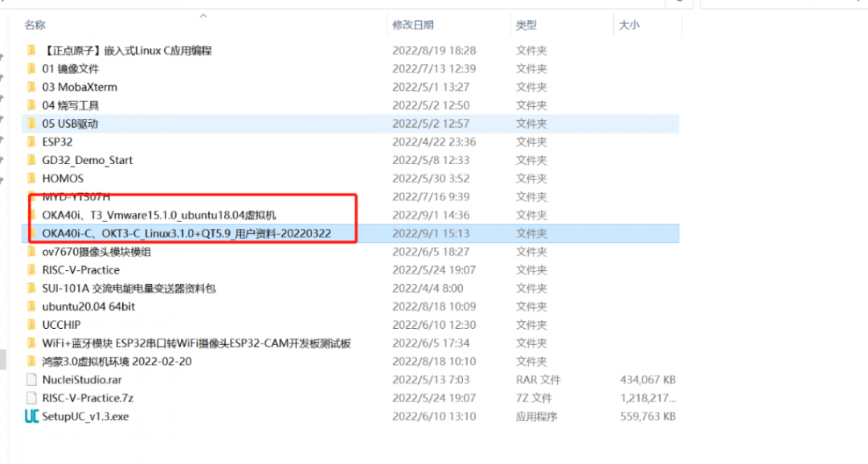Select 【正点原子】嵌入式Linux C应用编程 folder name
Viewport: 868px width, 464px height.
pyautogui.click(x=127, y=51)
